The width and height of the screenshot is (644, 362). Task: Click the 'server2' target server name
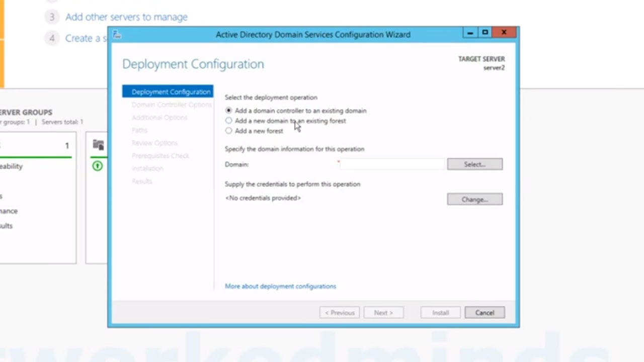494,68
